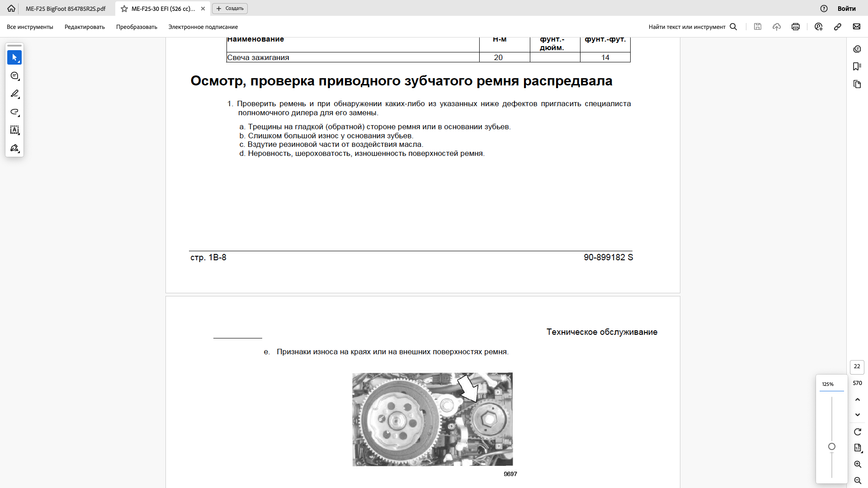Click the table value 14 in фунт.-фут. column
Viewport: 868px width, 488px height.
[x=605, y=57]
